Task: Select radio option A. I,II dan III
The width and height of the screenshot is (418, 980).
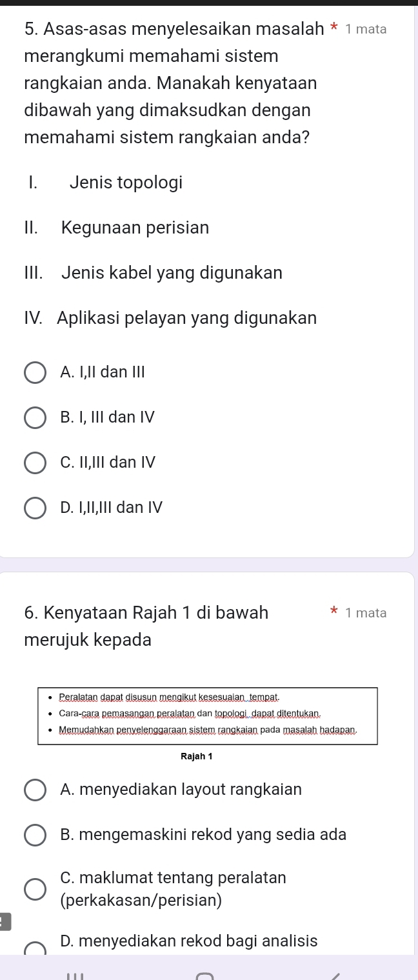Action: point(35,373)
